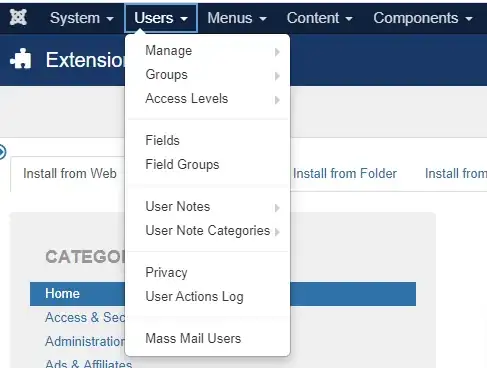Open the Content dropdown menu

click(x=319, y=18)
